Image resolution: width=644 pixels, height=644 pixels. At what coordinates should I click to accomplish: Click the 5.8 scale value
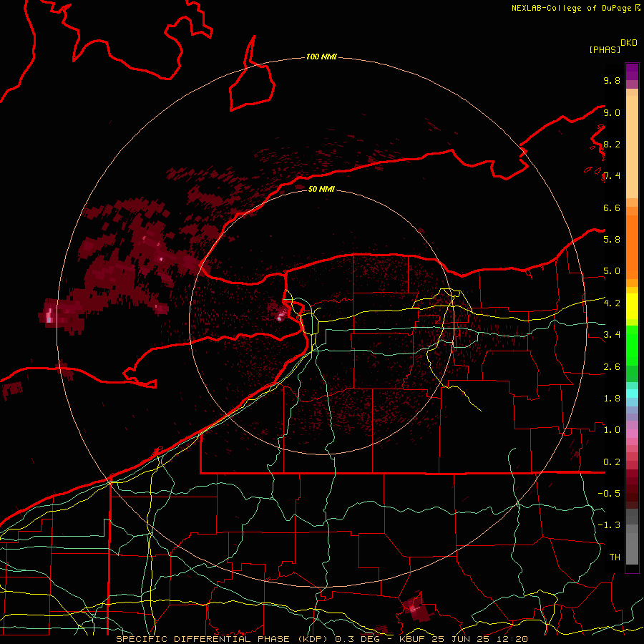pos(612,240)
